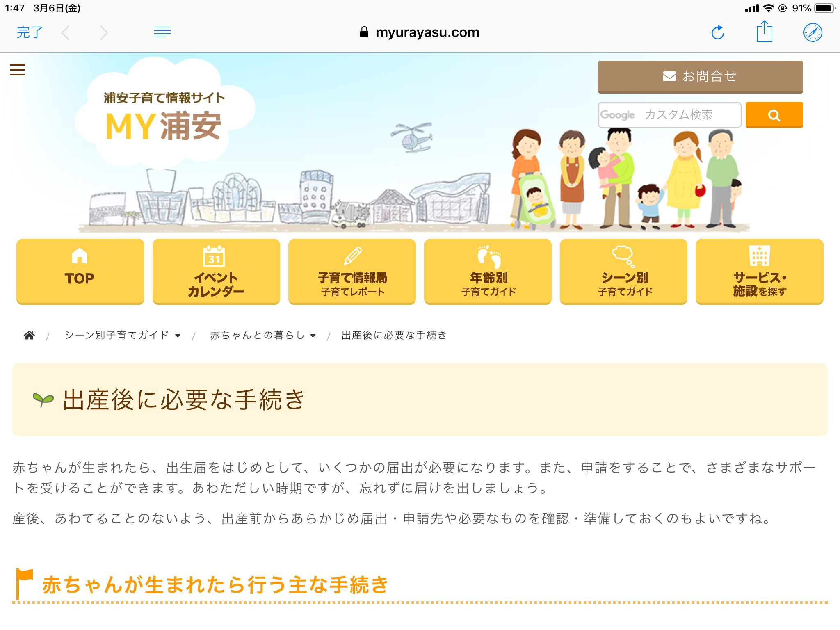Tap the browser forward arrow
This screenshot has width=840, height=630.
click(x=104, y=32)
